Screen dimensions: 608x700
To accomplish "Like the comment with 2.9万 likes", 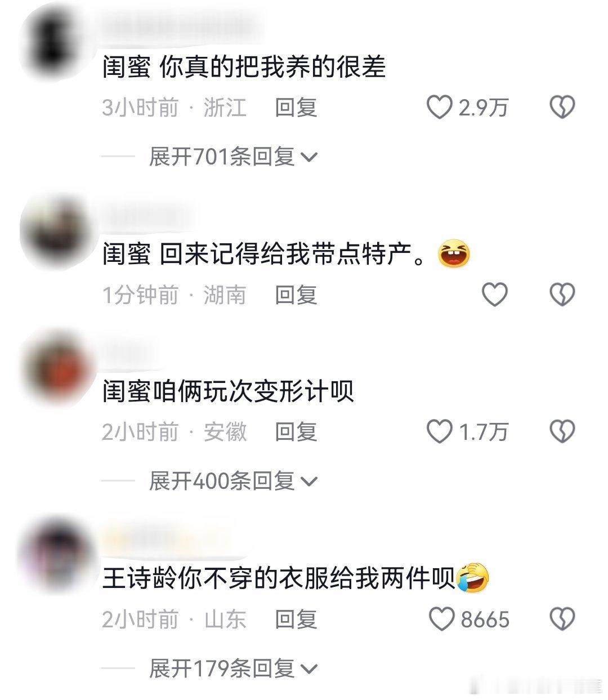I will pyautogui.click(x=440, y=107).
